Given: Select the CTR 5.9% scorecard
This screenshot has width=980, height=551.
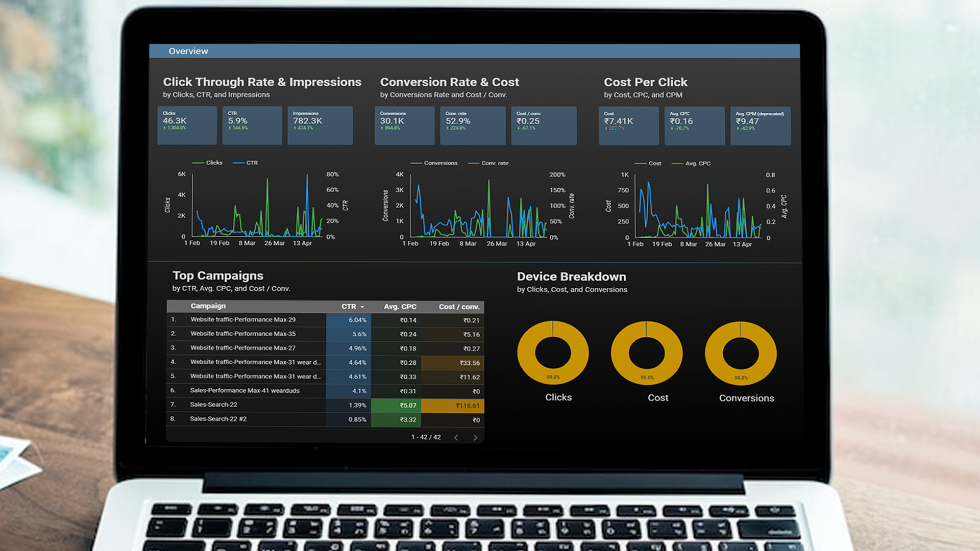Looking at the screenshot, I should pyautogui.click(x=252, y=126).
